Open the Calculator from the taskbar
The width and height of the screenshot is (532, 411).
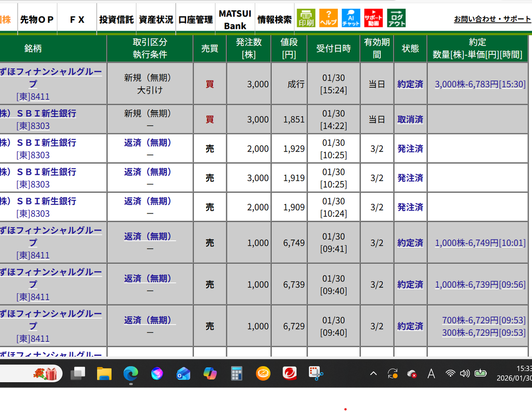[236, 373]
